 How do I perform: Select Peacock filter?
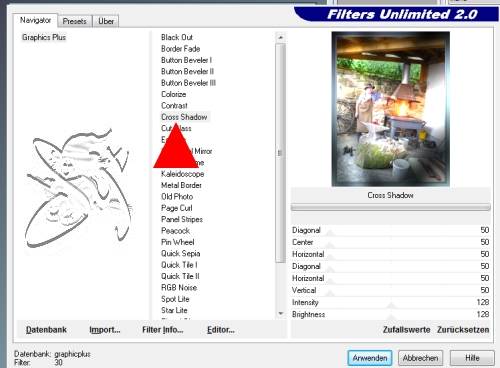click(175, 230)
